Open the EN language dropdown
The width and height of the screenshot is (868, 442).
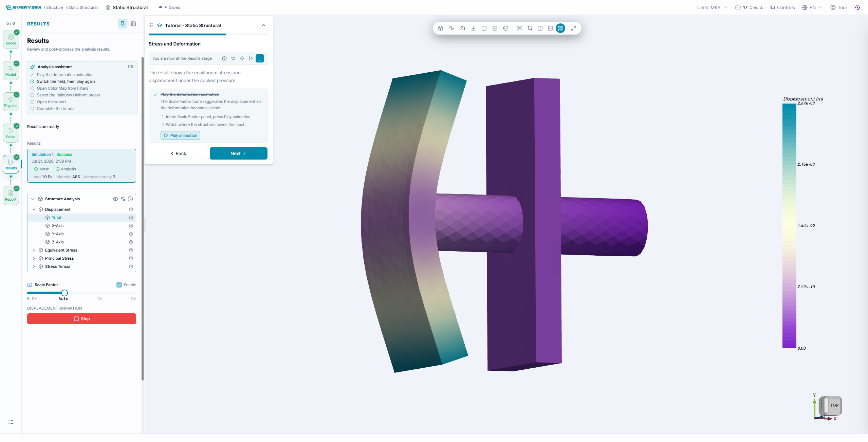click(812, 7)
